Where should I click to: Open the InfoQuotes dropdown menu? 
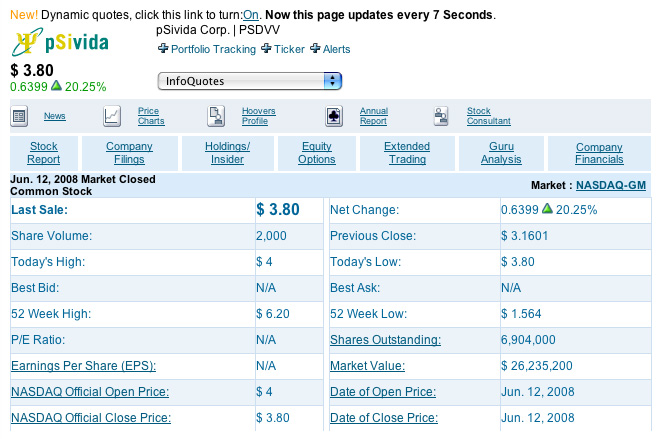click(x=250, y=81)
